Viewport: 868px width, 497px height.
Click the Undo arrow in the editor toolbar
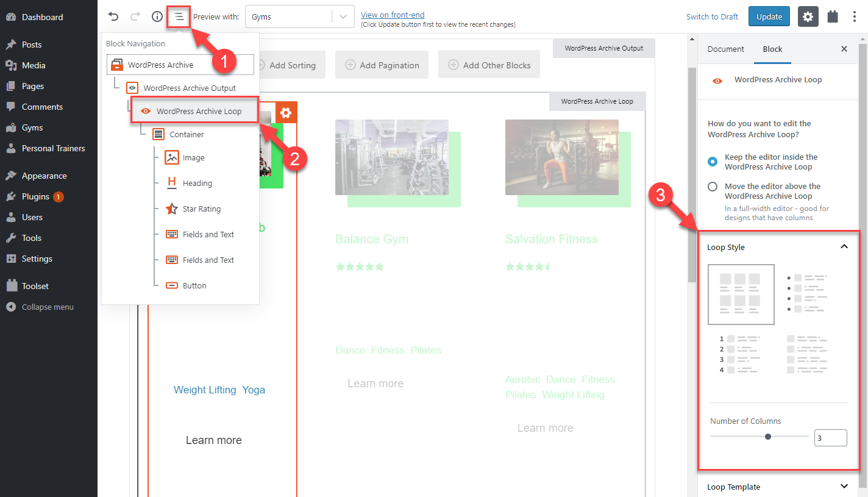pyautogui.click(x=113, y=16)
